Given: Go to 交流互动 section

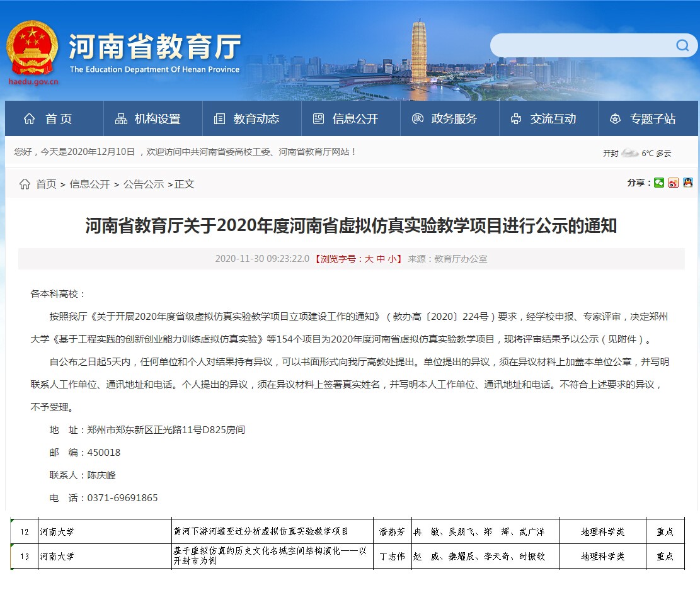Looking at the screenshot, I should point(543,119).
